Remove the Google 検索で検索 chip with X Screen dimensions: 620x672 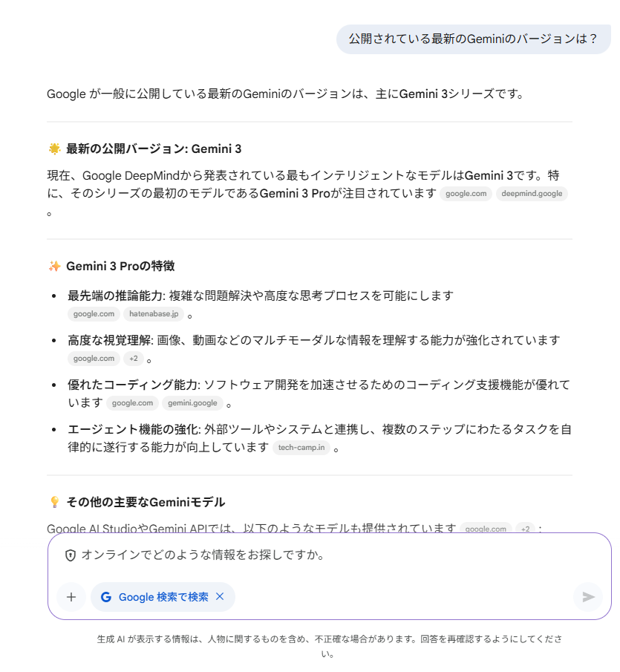[x=220, y=596]
